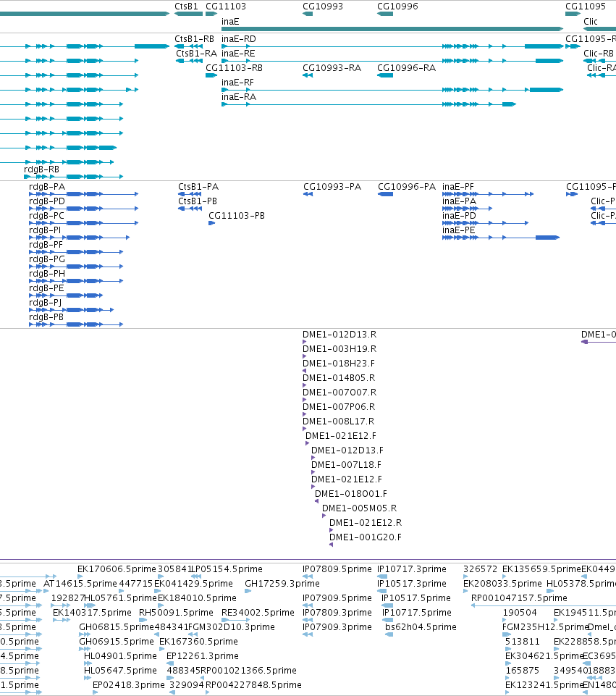The height and width of the screenshot is (696, 616).
Task: Select the CtsB1-RA transcript label
Action: (x=196, y=54)
